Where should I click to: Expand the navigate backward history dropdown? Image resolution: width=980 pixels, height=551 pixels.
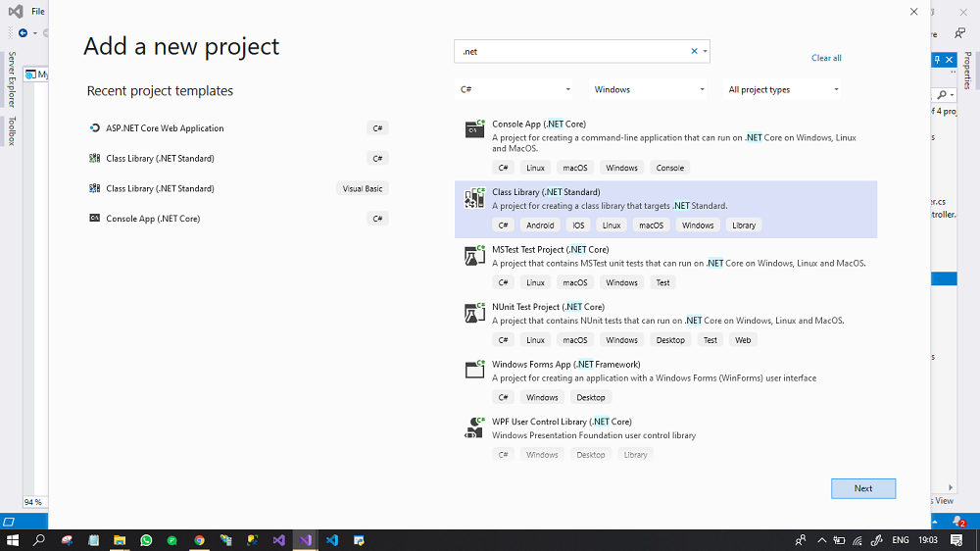35,33
